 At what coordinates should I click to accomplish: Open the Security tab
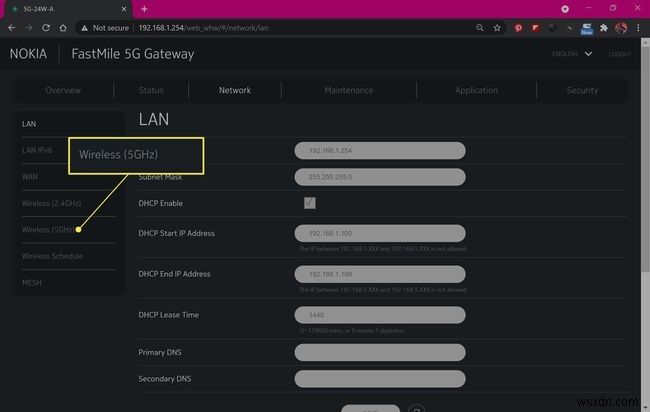[x=582, y=90]
